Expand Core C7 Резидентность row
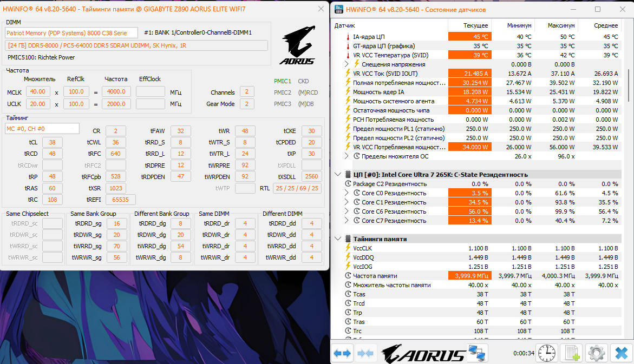 point(347,221)
